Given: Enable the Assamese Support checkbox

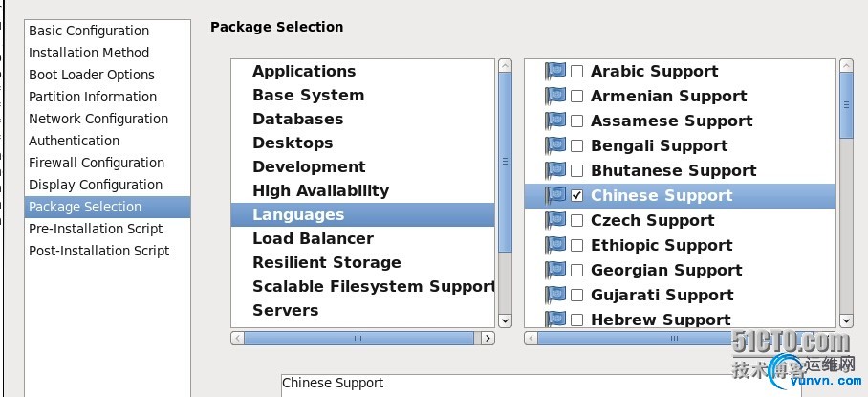Looking at the screenshot, I should tap(577, 121).
